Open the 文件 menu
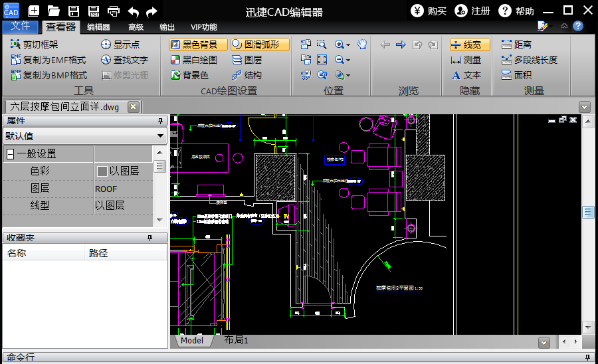Image resolution: width=598 pixels, height=364 pixels. click(x=21, y=27)
